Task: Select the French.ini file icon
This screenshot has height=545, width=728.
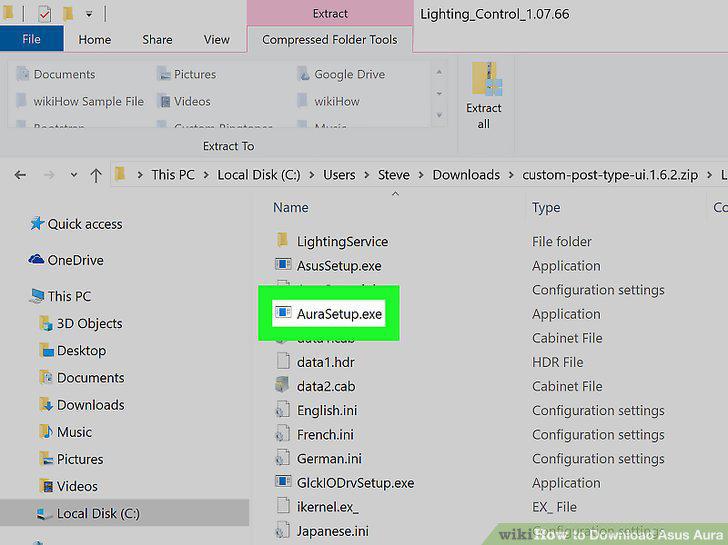Action: coord(283,434)
